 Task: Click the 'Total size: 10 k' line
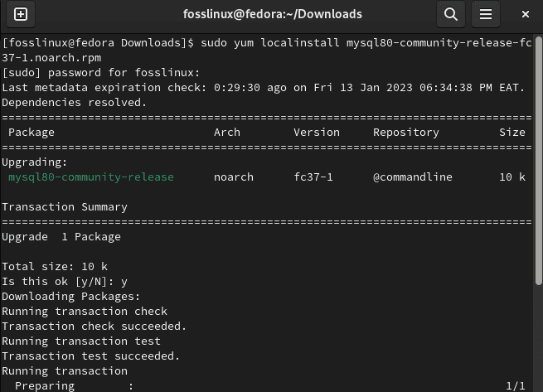(55, 266)
